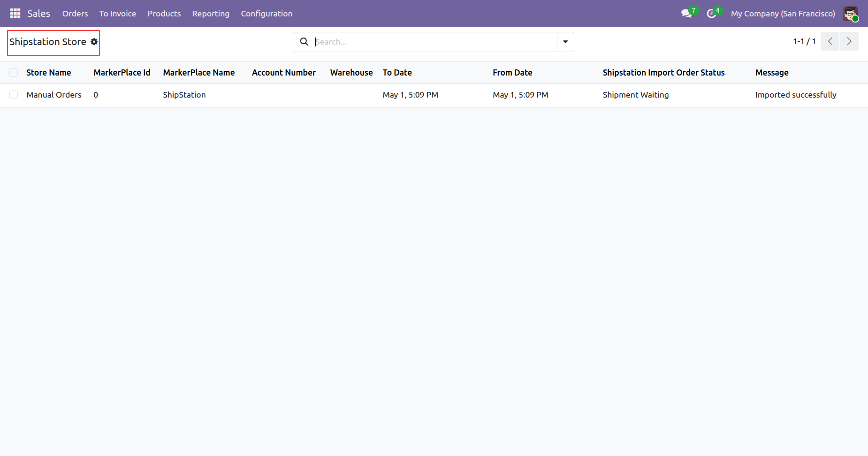The image size is (868, 456).
Task: Sort by Warehouse column header
Action: (x=351, y=73)
